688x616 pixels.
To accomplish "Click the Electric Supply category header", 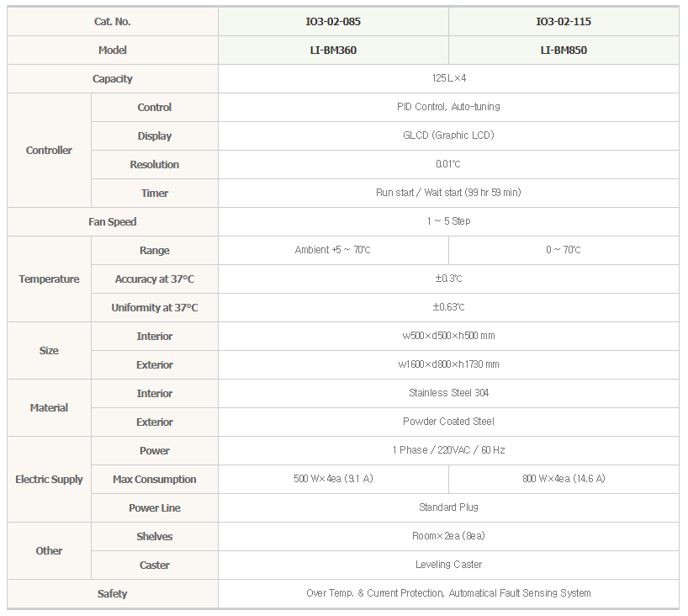I will (x=49, y=479).
